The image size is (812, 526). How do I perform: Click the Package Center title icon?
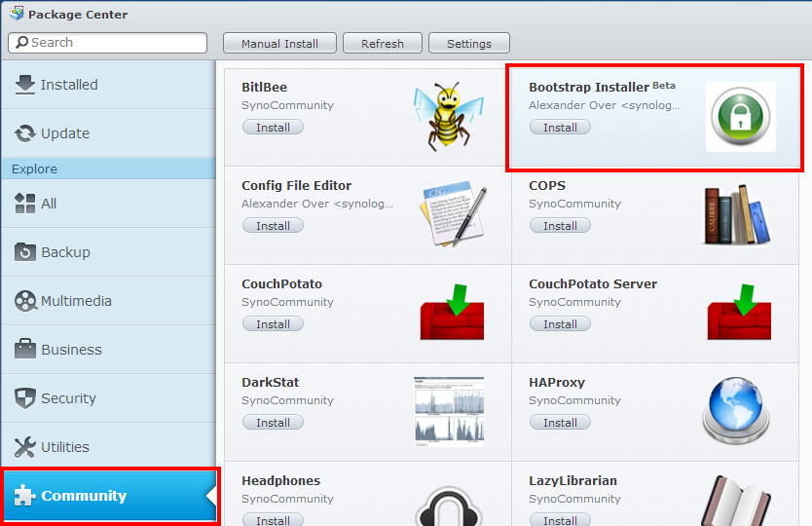(18, 13)
